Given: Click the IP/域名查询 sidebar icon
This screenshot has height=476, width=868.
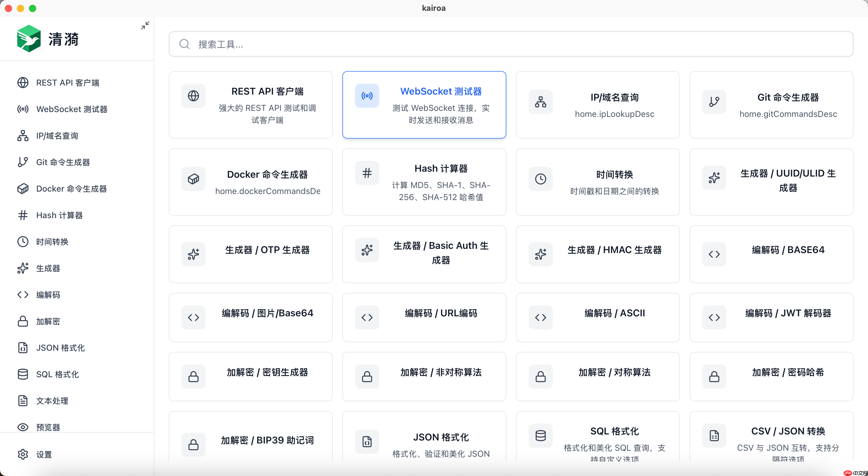Looking at the screenshot, I should [x=23, y=136].
